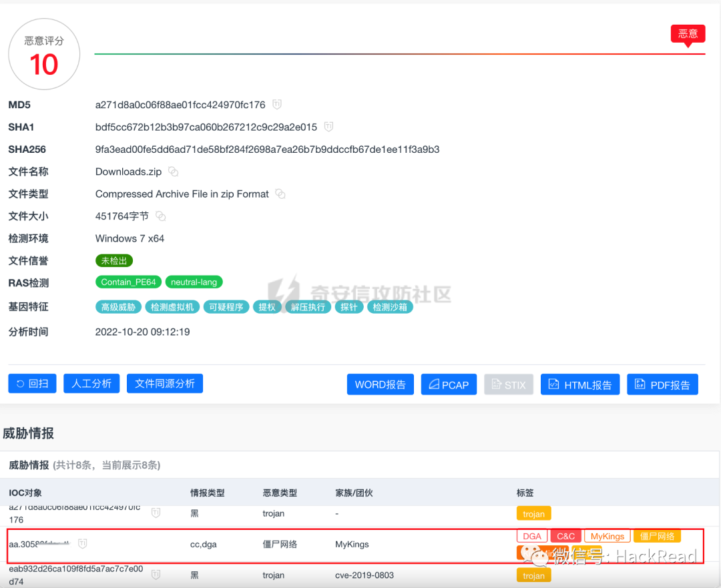Download the PCAP capture file
721x588 pixels.
[449, 384]
